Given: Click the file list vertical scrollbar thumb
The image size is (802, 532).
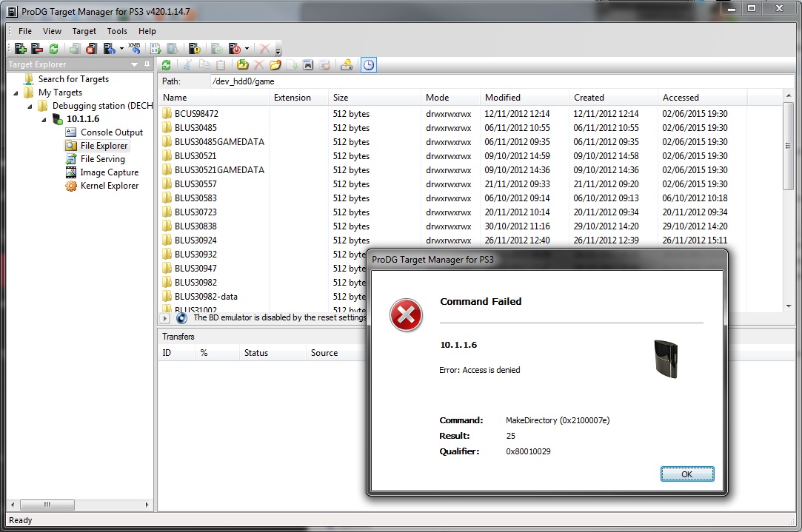Looking at the screenshot, I should coord(788,147).
